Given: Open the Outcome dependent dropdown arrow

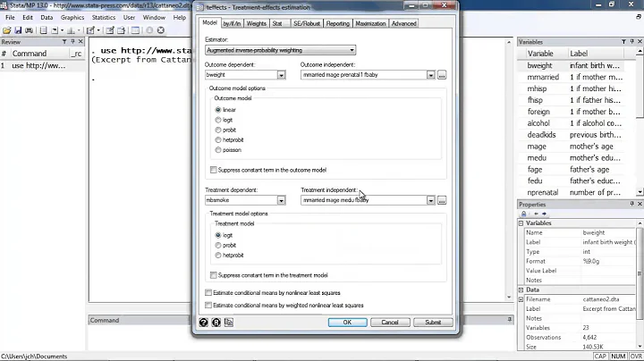Looking at the screenshot, I should [281, 75].
